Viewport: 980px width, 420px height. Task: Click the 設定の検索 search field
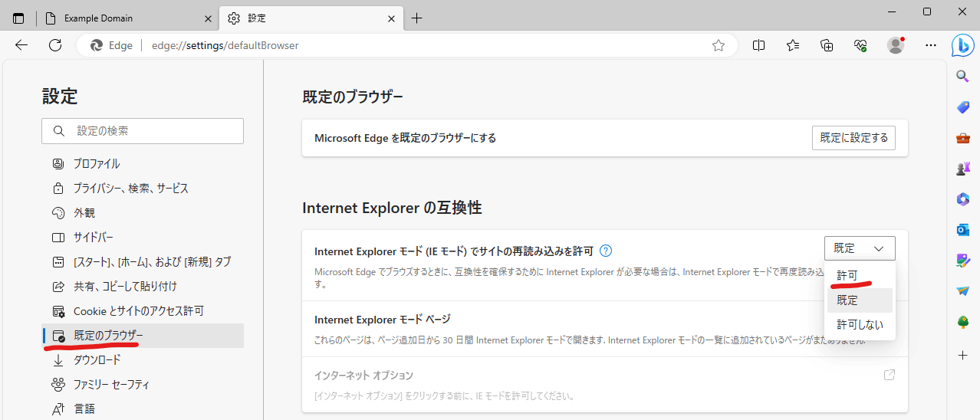click(x=143, y=131)
